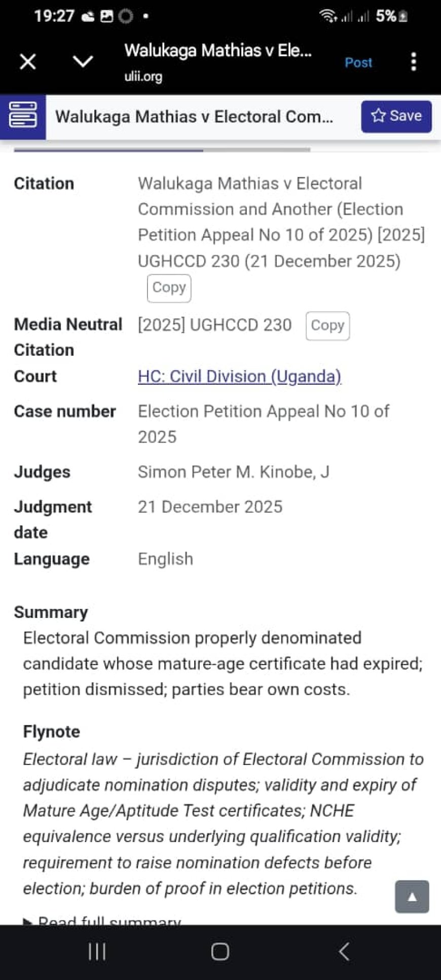Open the HC: Civil Division (Uganda) link
Image resolution: width=441 pixels, height=980 pixels.
click(x=239, y=377)
